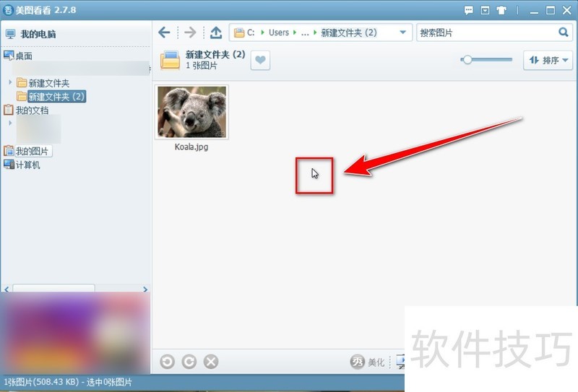Screen dimensions: 578x392
Task: Expand the blurred item under 我的文档
Action: click(10, 123)
